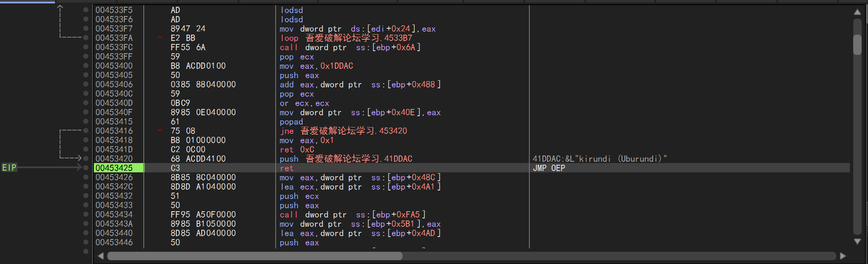Select the push 41DDAC instruction row
This screenshot has height=264, width=868.
pos(345,159)
